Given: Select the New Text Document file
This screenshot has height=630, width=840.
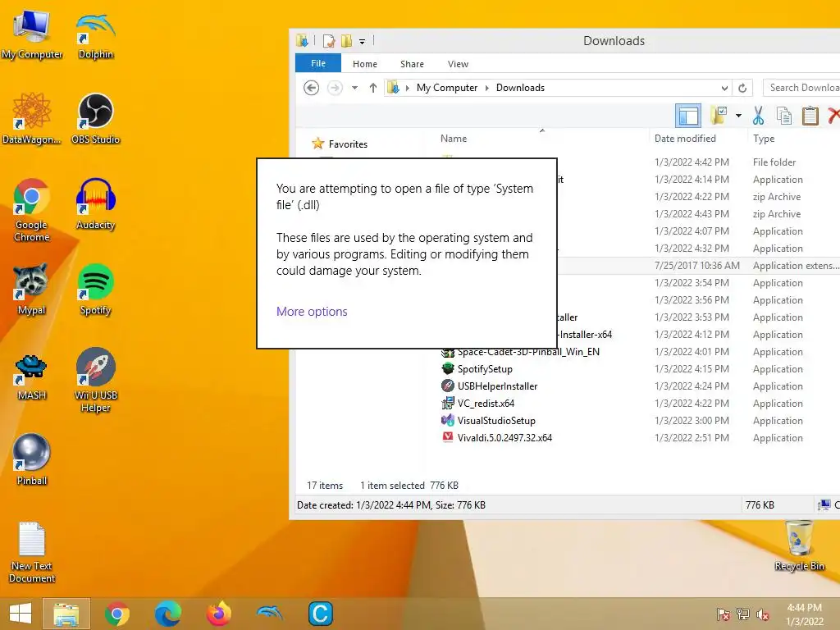Looking at the screenshot, I should [32, 552].
